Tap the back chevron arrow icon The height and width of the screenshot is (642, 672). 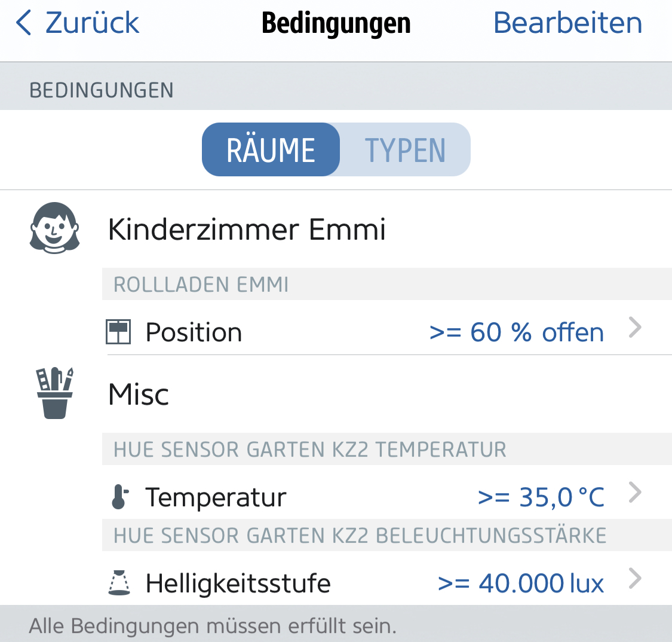(24, 23)
